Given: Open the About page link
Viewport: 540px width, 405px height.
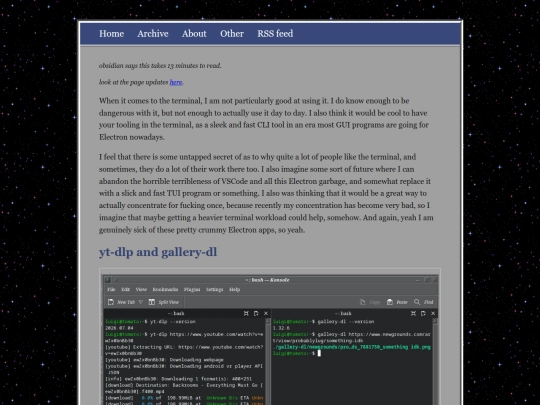Looking at the screenshot, I should [194, 34].
